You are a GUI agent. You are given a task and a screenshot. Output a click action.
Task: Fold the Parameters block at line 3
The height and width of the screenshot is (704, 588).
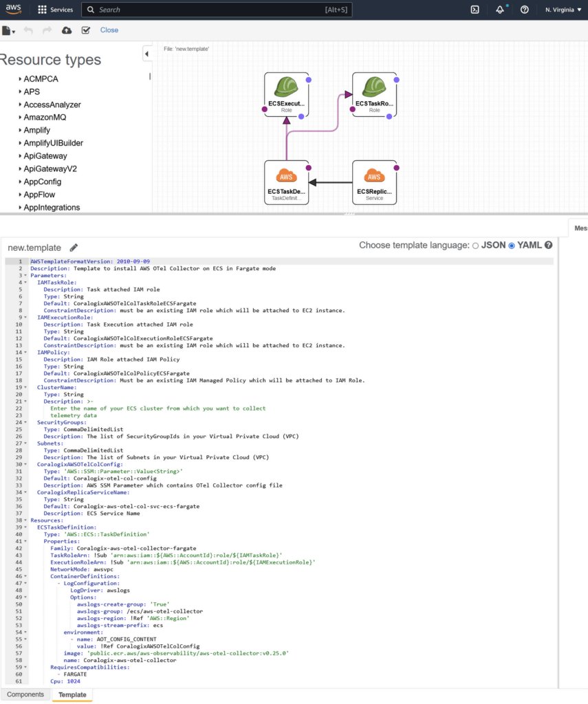click(x=25, y=276)
